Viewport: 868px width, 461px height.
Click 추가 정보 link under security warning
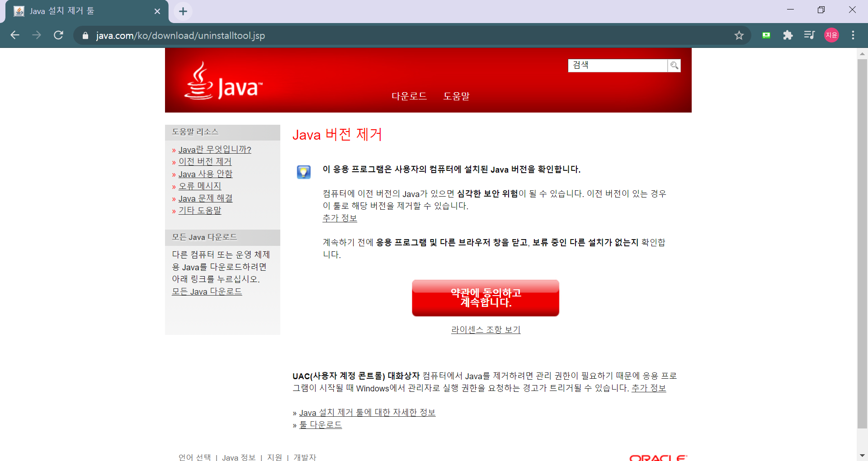[340, 218]
